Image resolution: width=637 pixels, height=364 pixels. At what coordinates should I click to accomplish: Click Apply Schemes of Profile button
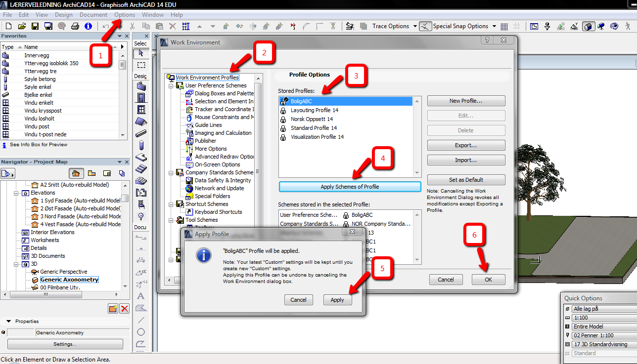pos(350,187)
